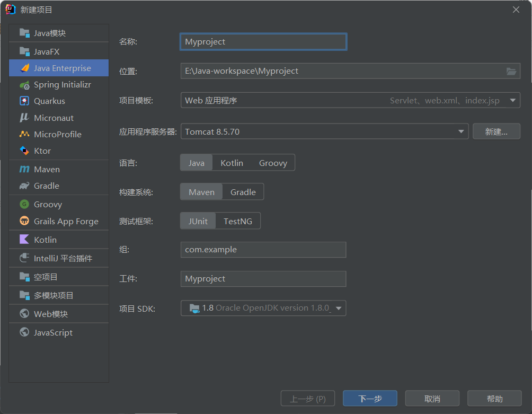Click the 新建... server button
The image size is (532, 414).
tap(496, 131)
